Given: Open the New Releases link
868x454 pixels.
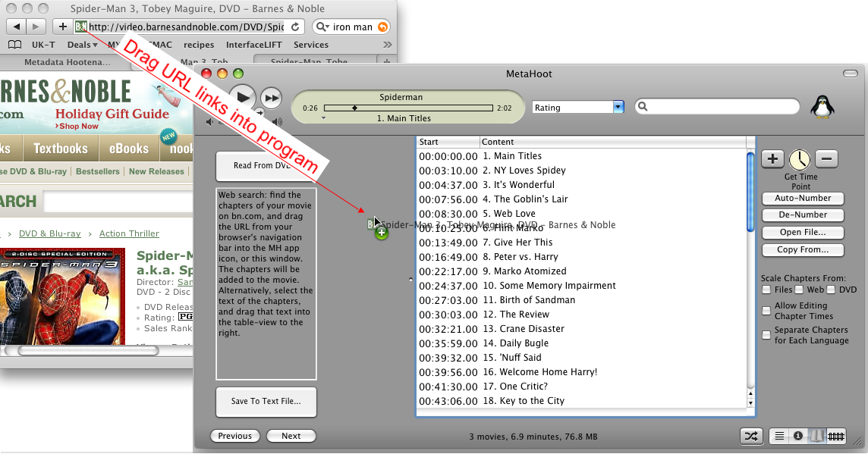Looking at the screenshot, I should [x=156, y=171].
